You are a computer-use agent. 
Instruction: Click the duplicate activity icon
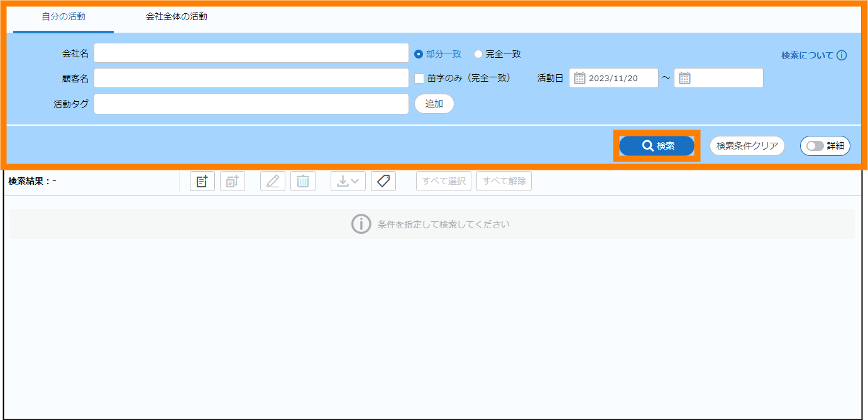click(233, 182)
